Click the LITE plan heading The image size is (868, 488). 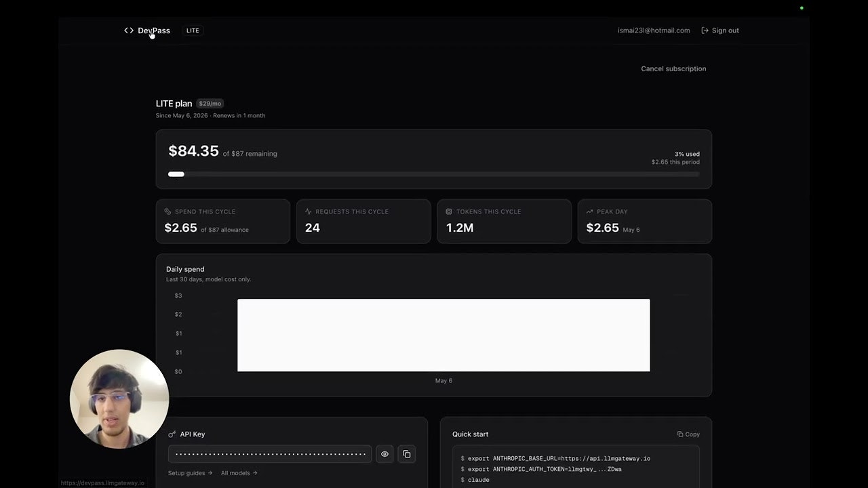174,104
